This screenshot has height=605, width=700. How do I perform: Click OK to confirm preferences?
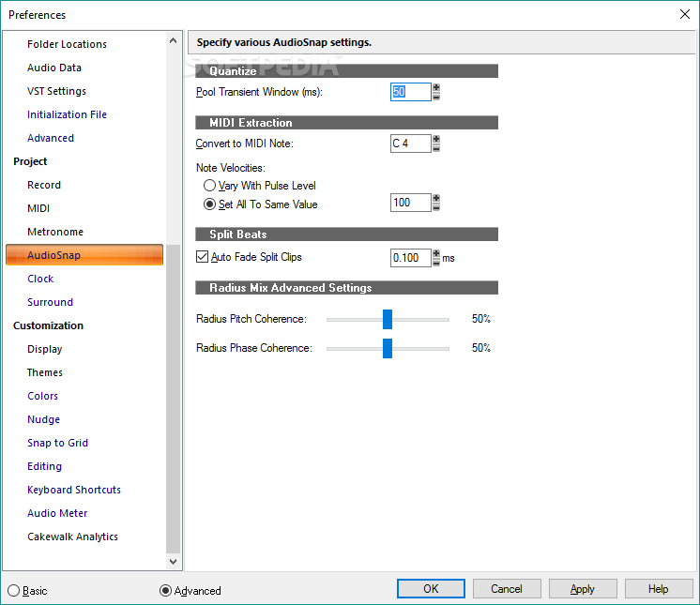point(431,588)
